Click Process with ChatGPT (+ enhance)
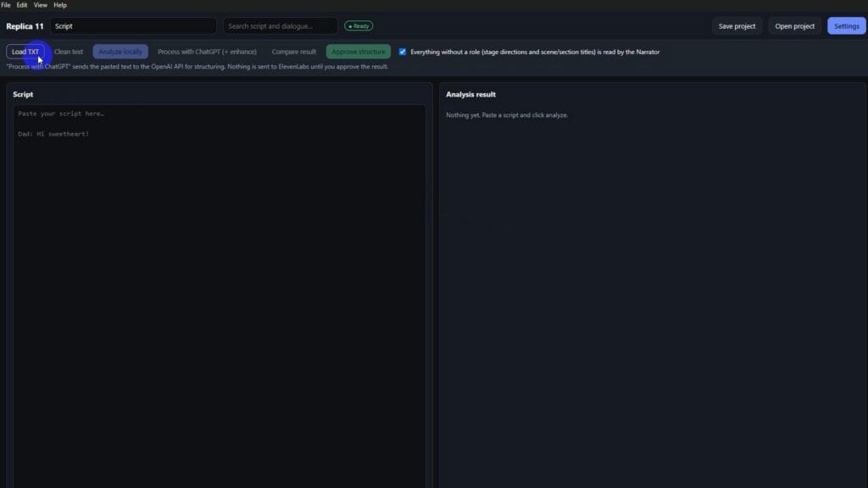The width and height of the screenshot is (868, 488). coord(207,52)
